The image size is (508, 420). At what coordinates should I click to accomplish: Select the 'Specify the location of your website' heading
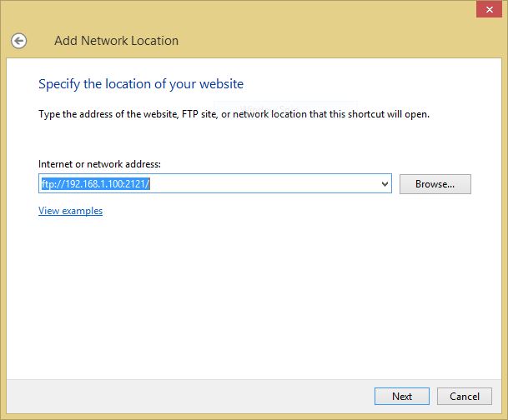click(x=141, y=84)
